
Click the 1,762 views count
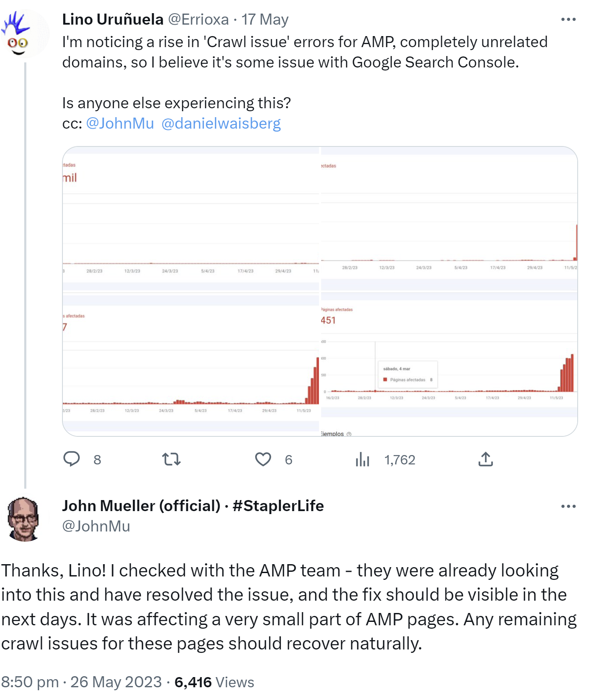click(x=400, y=459)
